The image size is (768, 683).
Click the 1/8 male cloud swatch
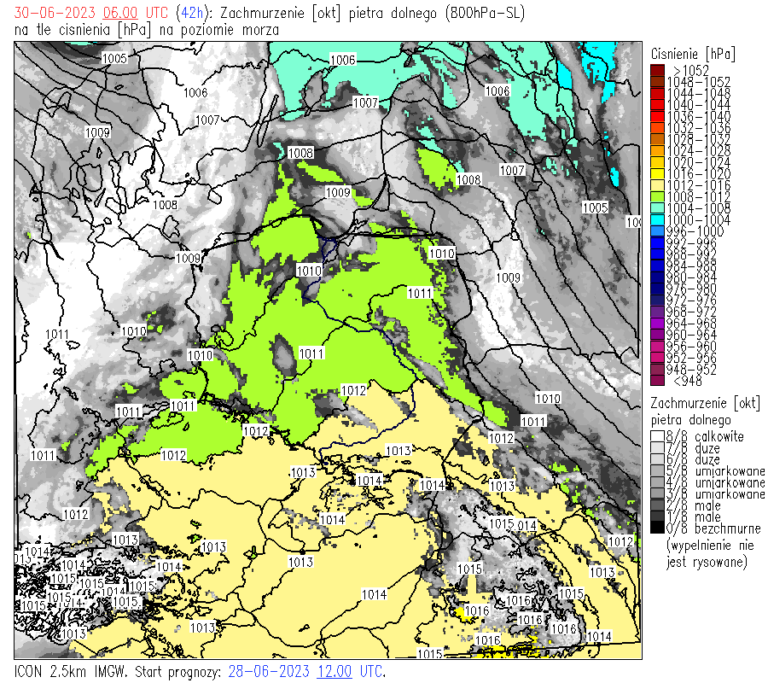(657, 517)
